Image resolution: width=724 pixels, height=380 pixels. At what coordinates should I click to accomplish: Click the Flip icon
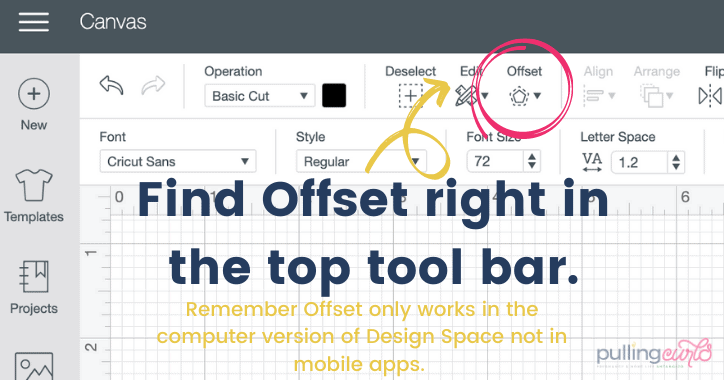click(x=711, y=96)
